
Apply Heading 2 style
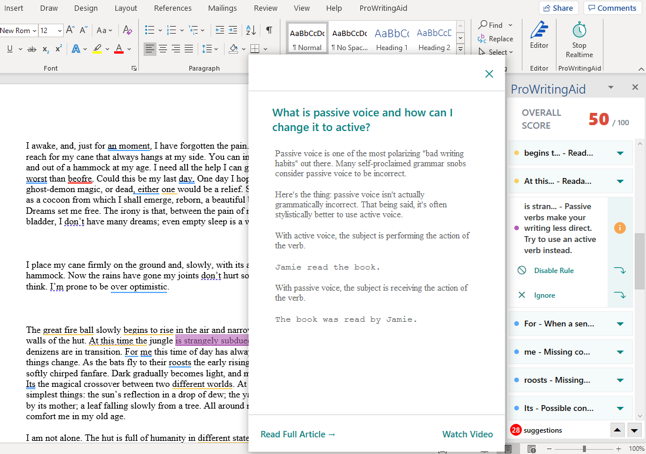[434, 38]
